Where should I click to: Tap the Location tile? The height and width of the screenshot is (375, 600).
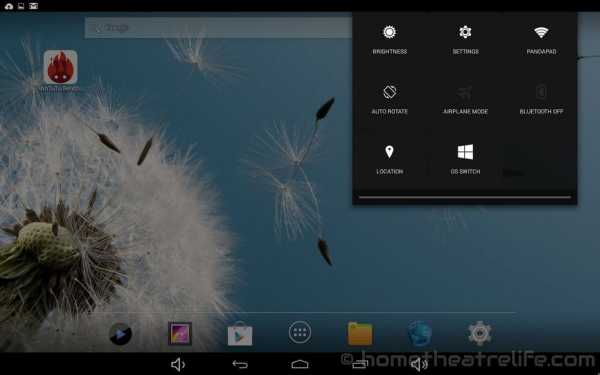point(390,160)
